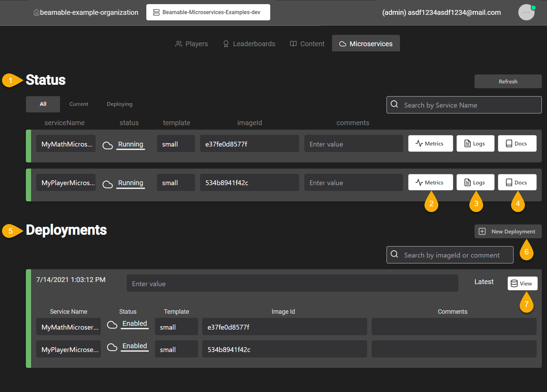Open Metrics for MyMathMicros service
The image size is (547, 392).
pyautogui.click(x=430, y=143)
